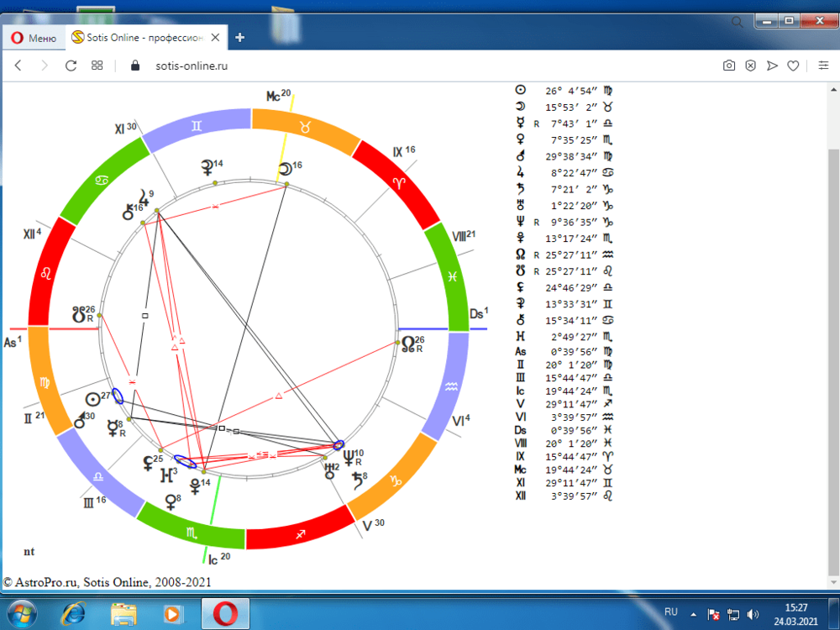
Task: Click the Moon position 15°53′ 2″
Action: [x=571, y=108]
